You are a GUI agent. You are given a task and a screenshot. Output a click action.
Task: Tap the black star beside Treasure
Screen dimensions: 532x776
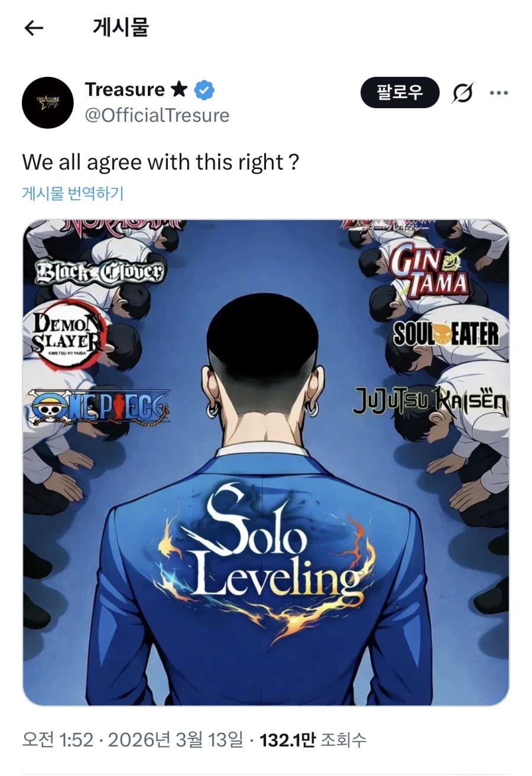[x=179, y=90]
